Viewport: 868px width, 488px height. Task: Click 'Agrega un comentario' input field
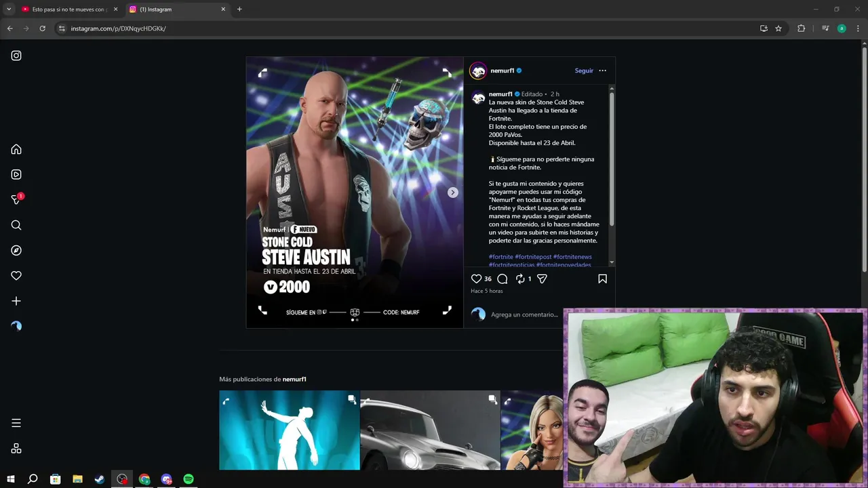coord(526,314)
